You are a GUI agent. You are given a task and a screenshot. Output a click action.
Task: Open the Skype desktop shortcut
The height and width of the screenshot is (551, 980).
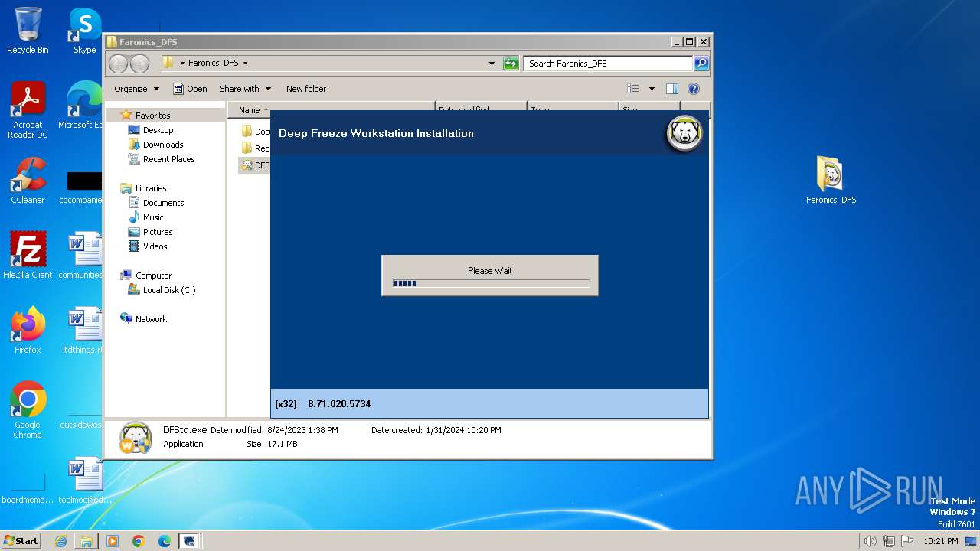point(85,31)
